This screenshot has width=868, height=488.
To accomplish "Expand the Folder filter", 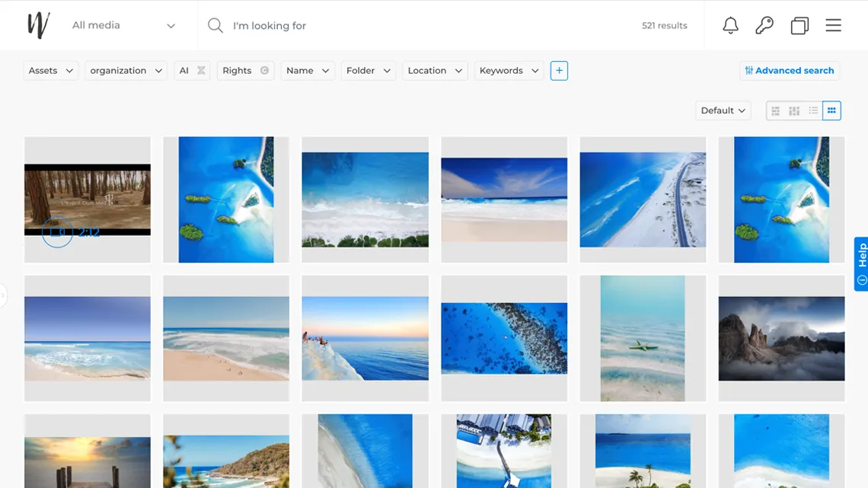I will [368, 71].
